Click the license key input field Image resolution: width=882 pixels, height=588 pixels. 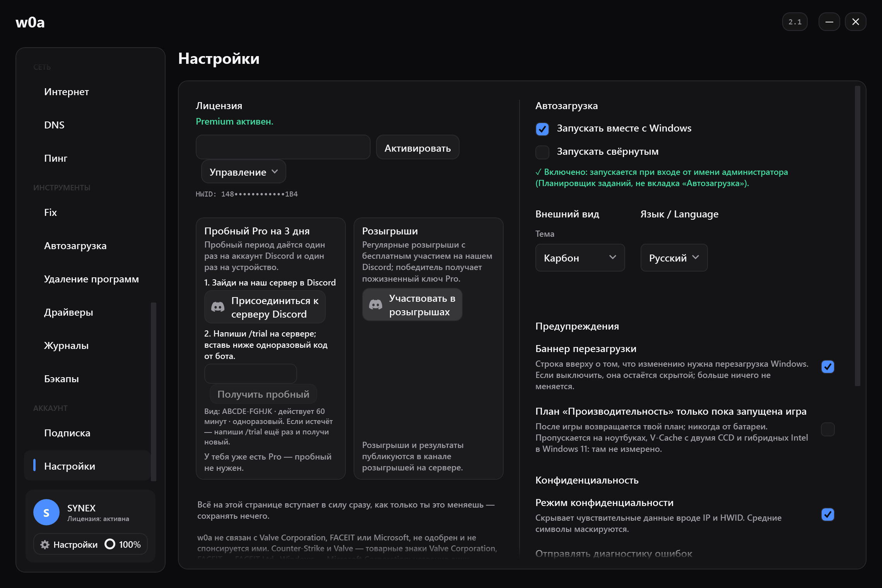point(283,147)
